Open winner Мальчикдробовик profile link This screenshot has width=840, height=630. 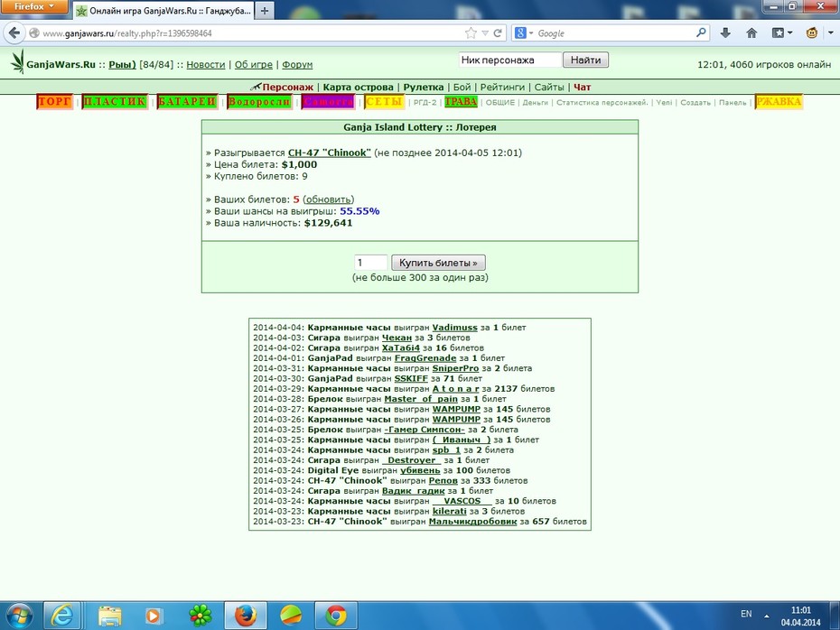pos(472,522)
